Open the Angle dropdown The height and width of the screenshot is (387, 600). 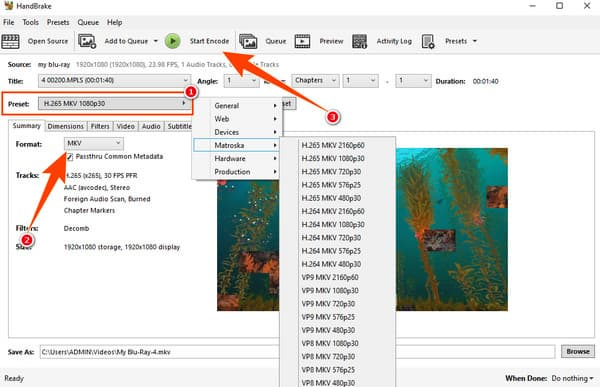(241, 81)
